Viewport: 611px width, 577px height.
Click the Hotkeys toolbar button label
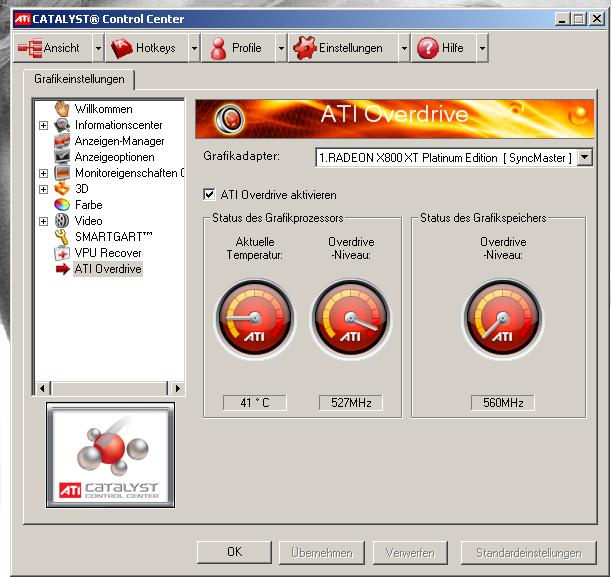(155, 48)
